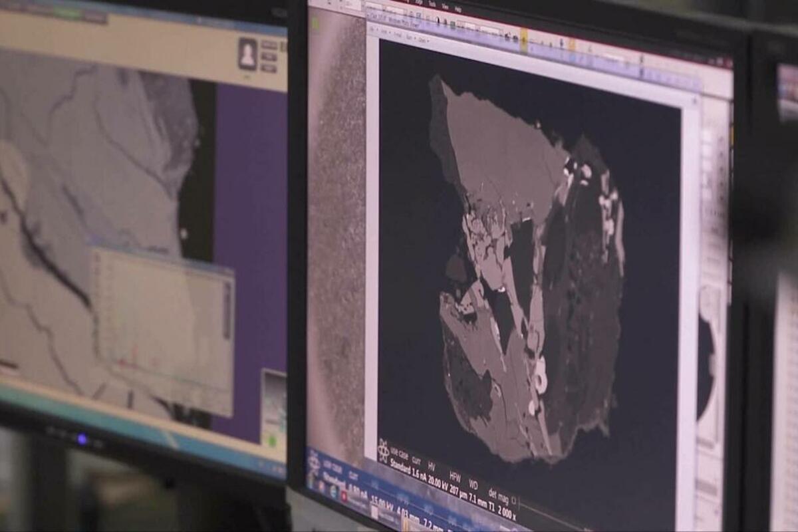Click the logo icon in the image databar
This screenshot has height=532, width=798.
click(x=384, y=451)
